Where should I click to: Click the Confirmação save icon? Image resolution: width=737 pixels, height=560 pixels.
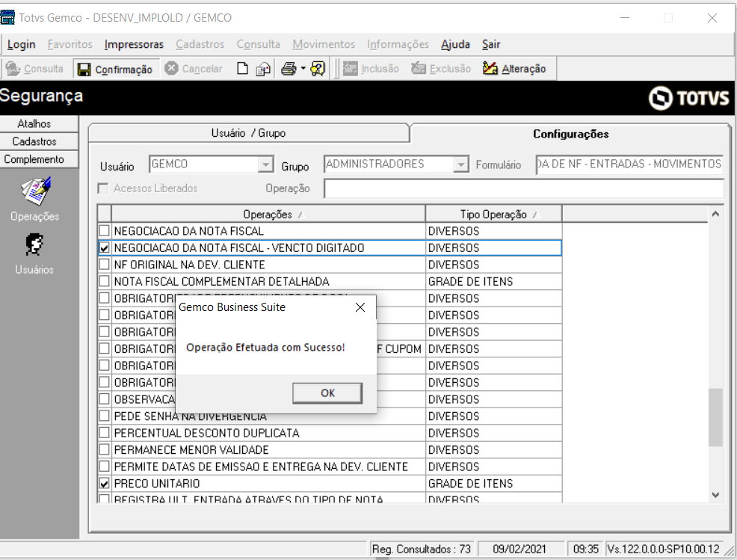click(x=84, y=70)
